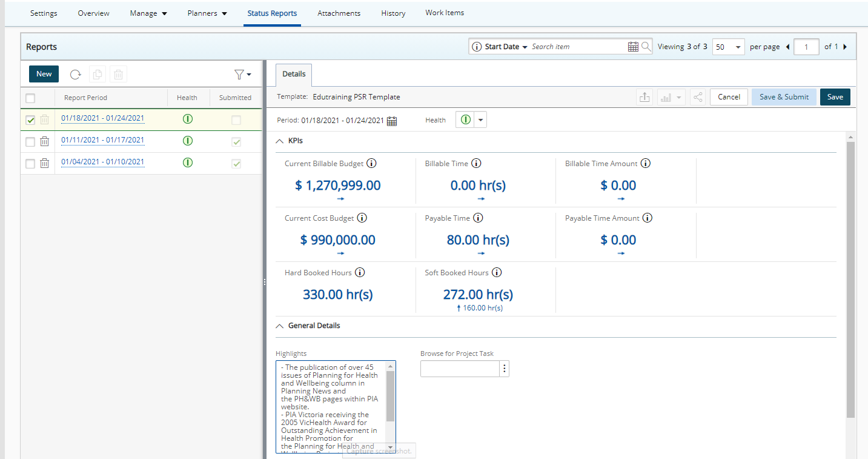Show info for Current Cost Budget
The image size is (868, 459).
362,218
